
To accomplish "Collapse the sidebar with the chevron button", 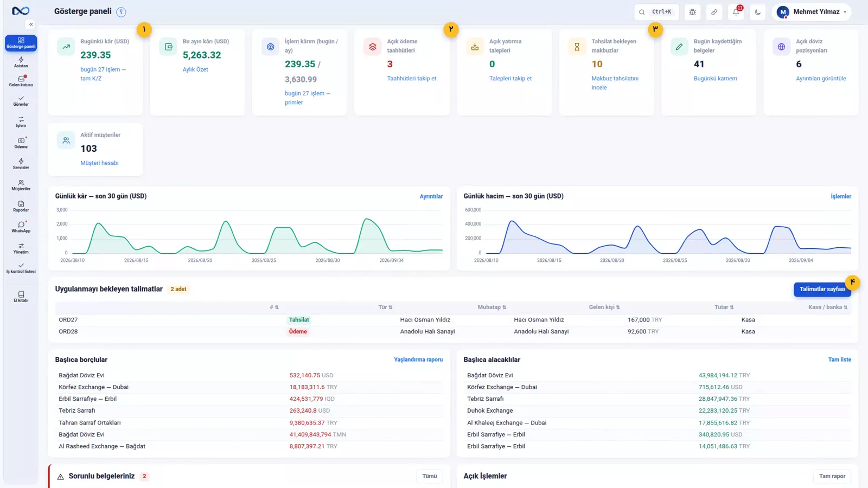I will pyautogui.click(x=31, y=24).
